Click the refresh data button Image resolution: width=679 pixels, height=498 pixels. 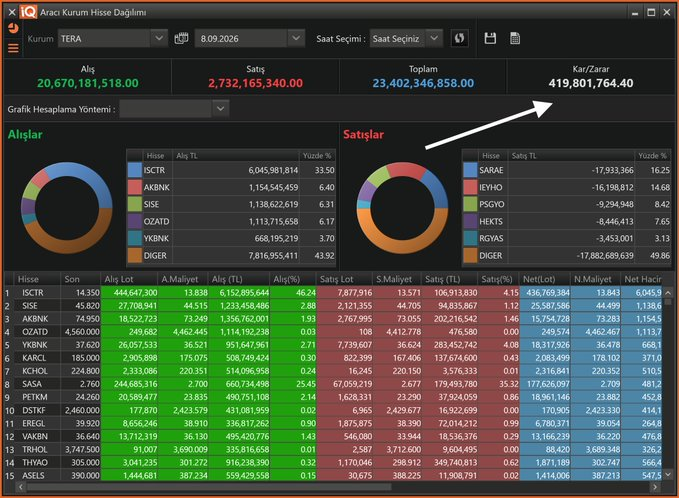pos(459,39)
